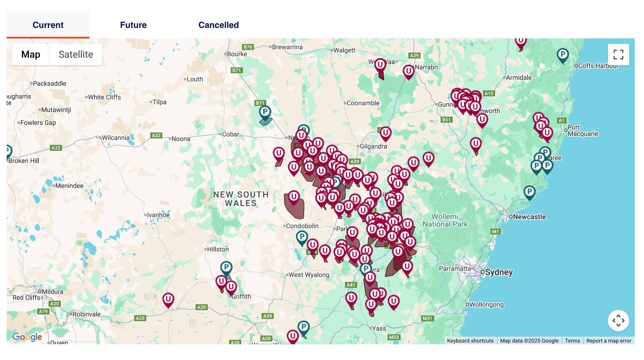Click the P marker near Coffs Harbour

562,54
